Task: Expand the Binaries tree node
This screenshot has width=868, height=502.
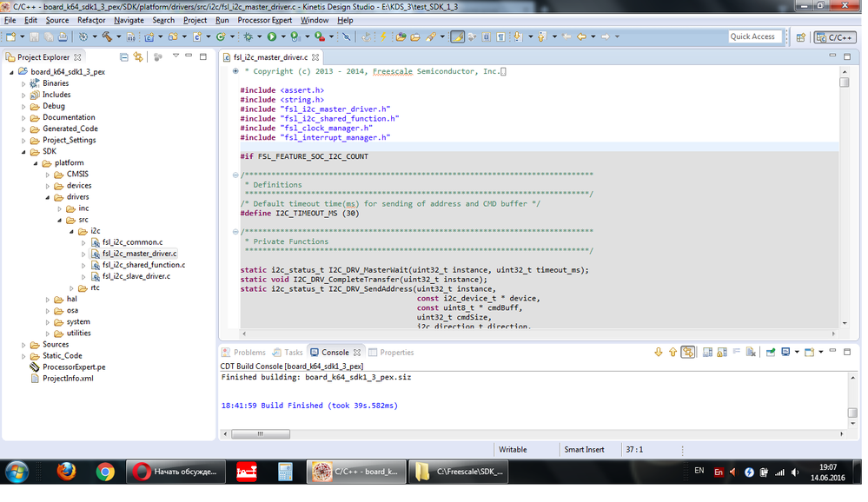Action: pos(23,83)
